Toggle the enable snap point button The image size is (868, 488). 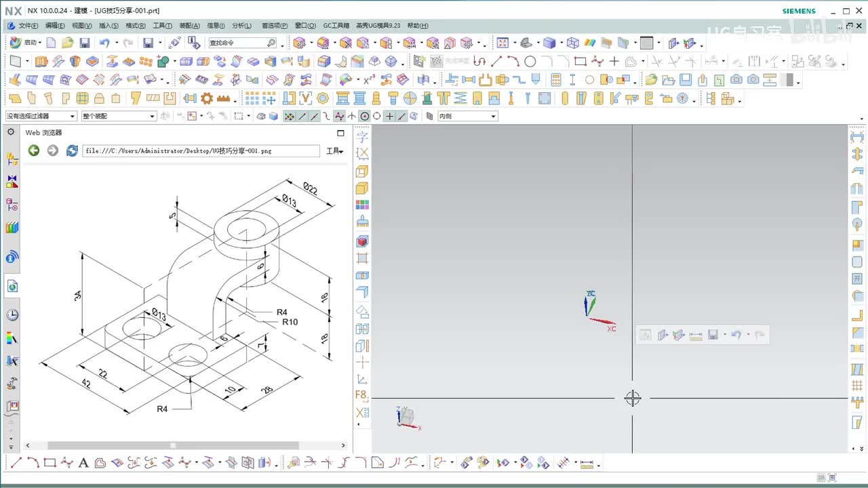290,117
